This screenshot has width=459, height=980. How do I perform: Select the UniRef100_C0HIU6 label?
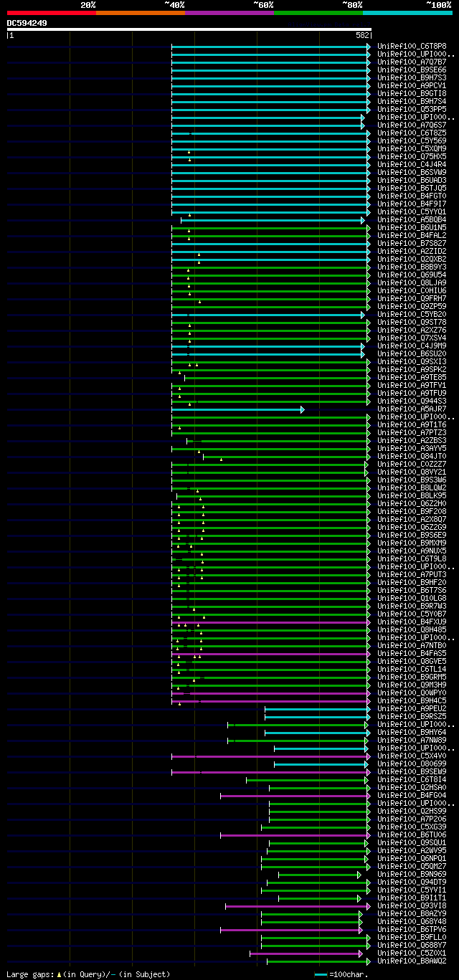point(412,290)
